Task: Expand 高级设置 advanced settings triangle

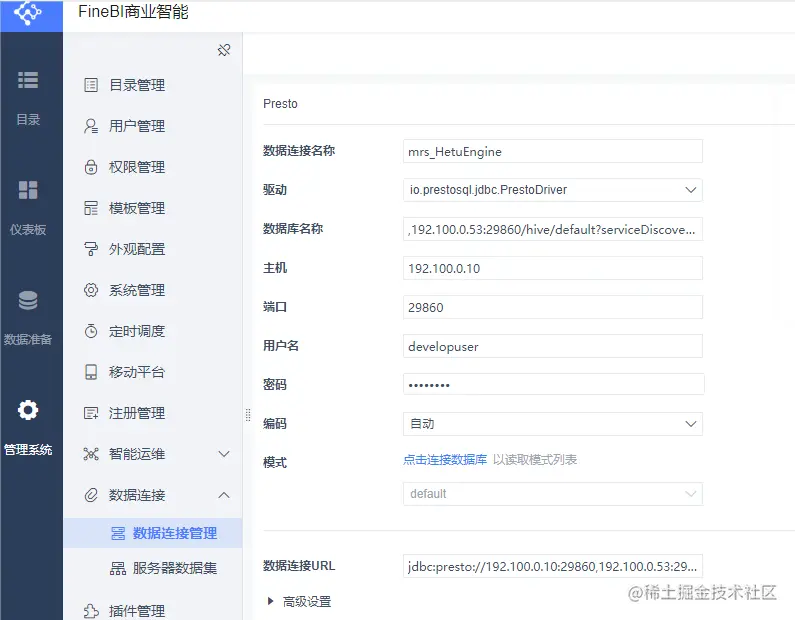Action: point(270,601)
